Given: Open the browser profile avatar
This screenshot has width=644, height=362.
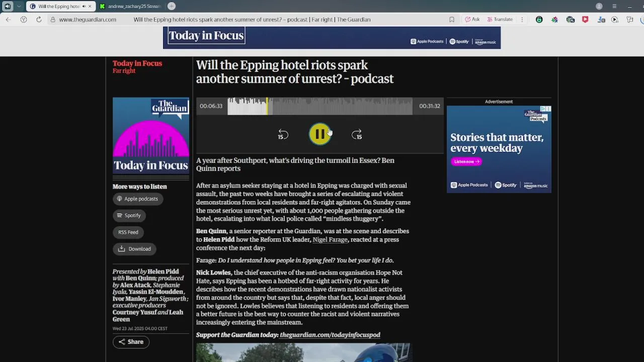Looking at the screenshot, I should coord(599,6).
